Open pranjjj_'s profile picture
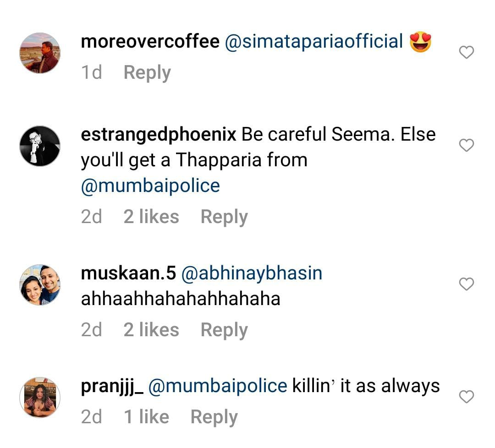495x448 pixels. point(40,397)
